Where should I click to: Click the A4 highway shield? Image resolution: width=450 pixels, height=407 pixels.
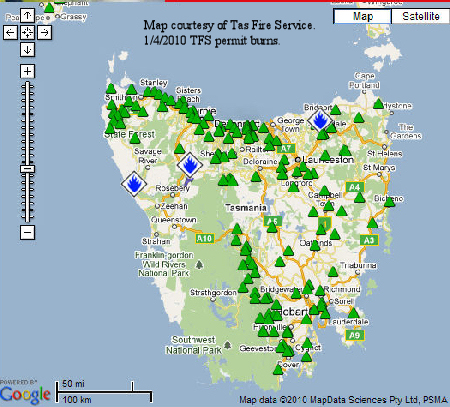tap(355, 187)
